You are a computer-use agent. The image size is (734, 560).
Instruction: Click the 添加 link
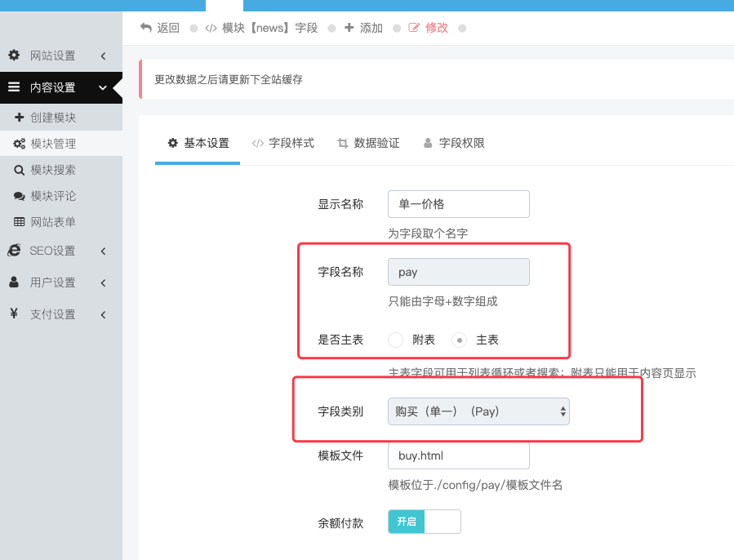(x=371, y=28)
